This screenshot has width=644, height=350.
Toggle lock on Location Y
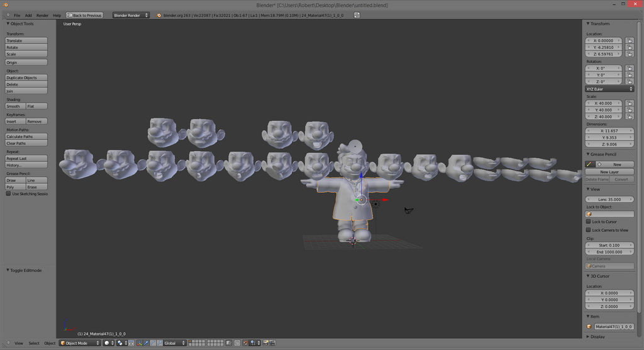click(629, 47)
